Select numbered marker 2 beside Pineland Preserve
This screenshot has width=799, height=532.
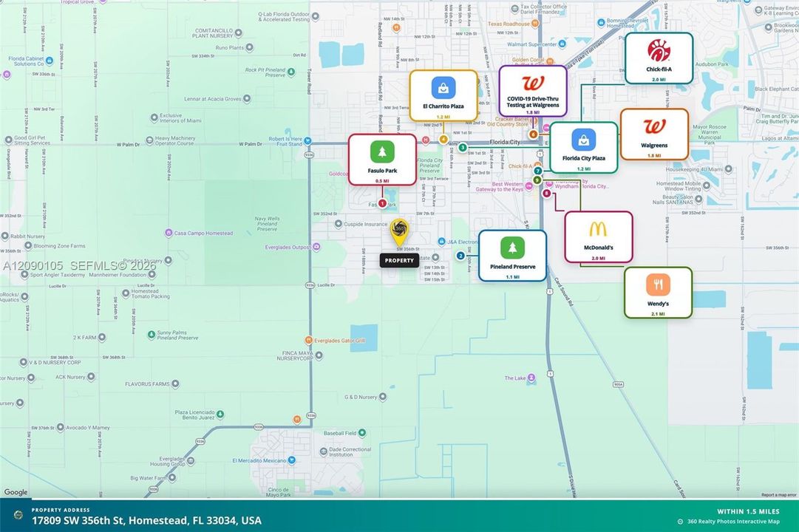click(x=460, y=256)
